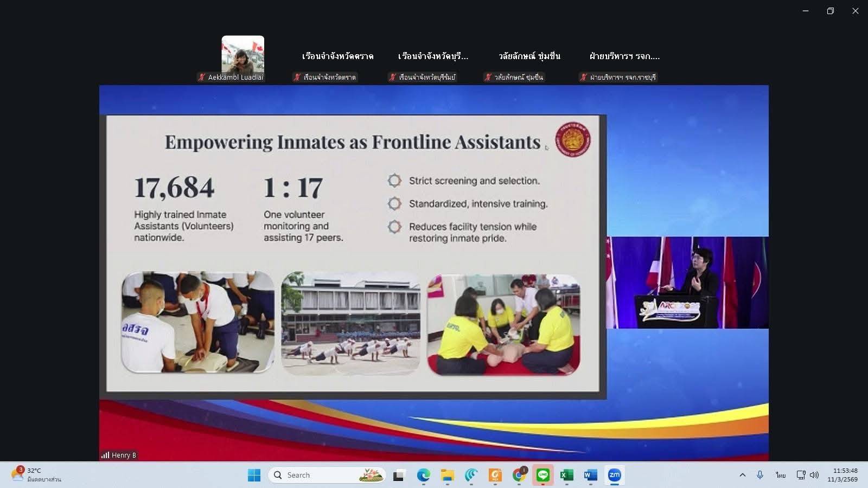Image resolution: width=868 pixels, height=488 pixels.
Task: Click muted mic icon for ฝ่ายบริหารฯ จรก.ราชบุรี
Action: point(584,77)
